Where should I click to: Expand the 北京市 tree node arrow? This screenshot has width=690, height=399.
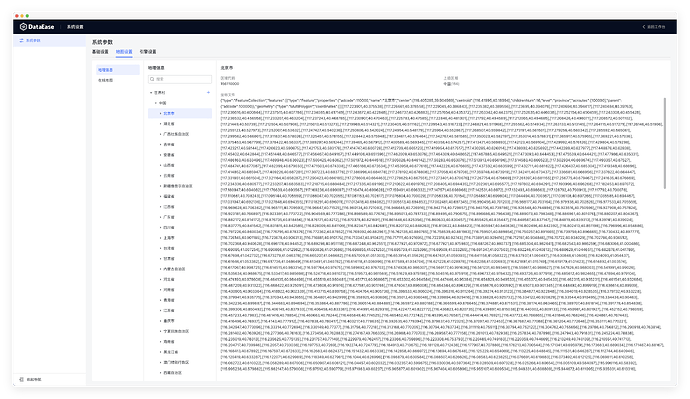(x=161, y=113)
